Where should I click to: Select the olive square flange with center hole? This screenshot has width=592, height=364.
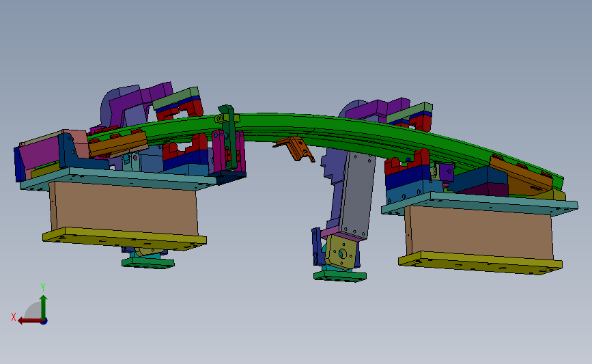tap(343, 253)
